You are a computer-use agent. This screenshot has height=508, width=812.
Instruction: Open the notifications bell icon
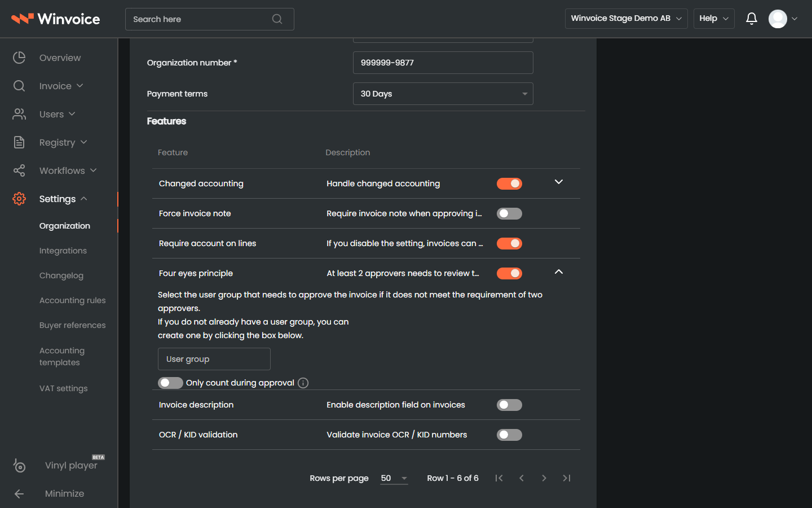point(751,19)
